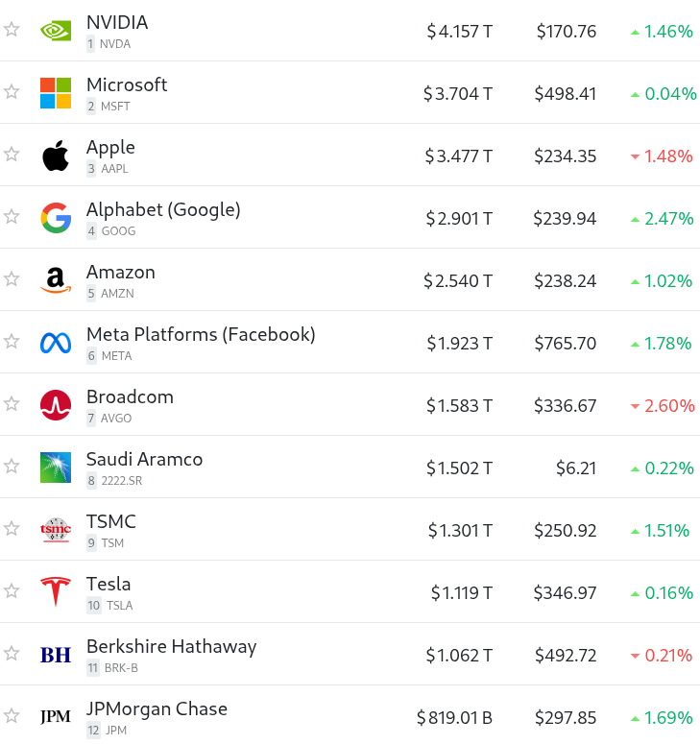Click the NVIDIA logo icon

[x=56, y=31]
